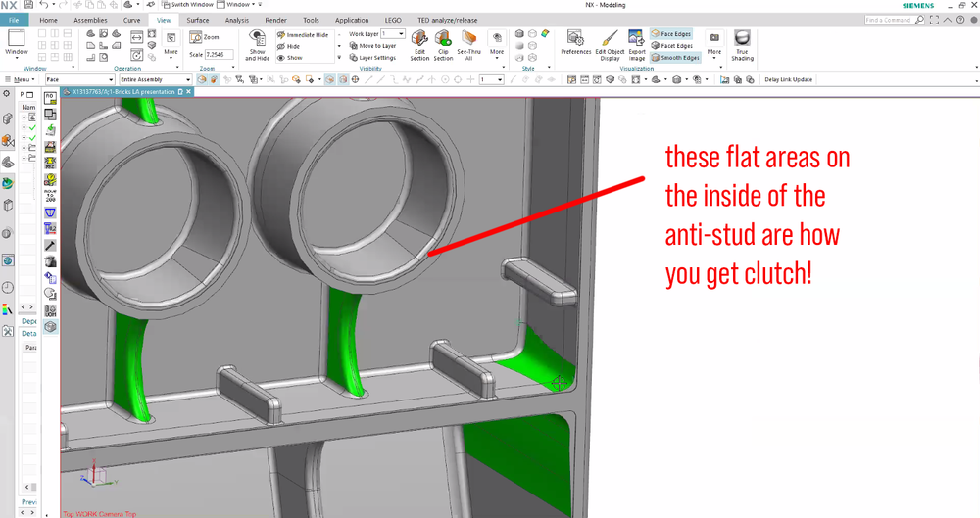Toggle Facet Edges display

(x=672, y=46)
